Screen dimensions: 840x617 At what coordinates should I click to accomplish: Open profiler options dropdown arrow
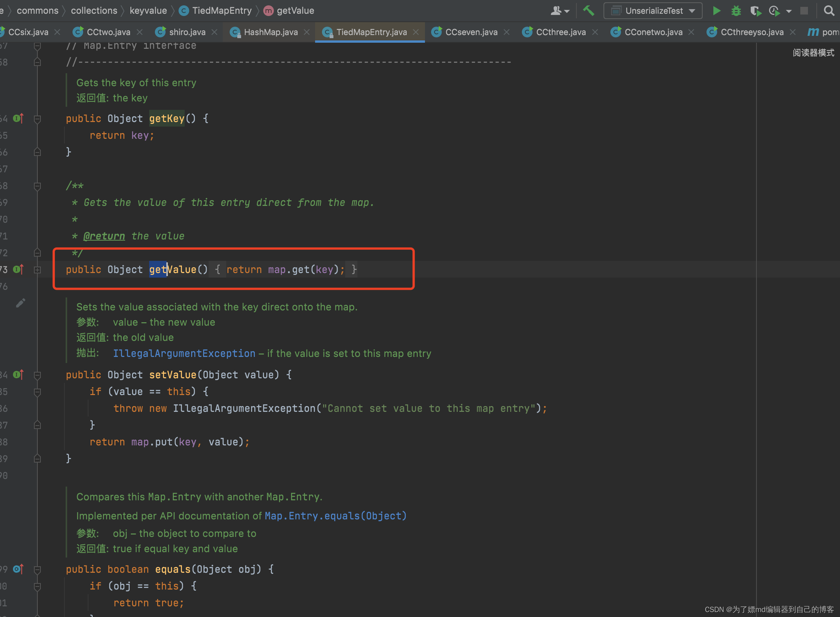(789, 11)
